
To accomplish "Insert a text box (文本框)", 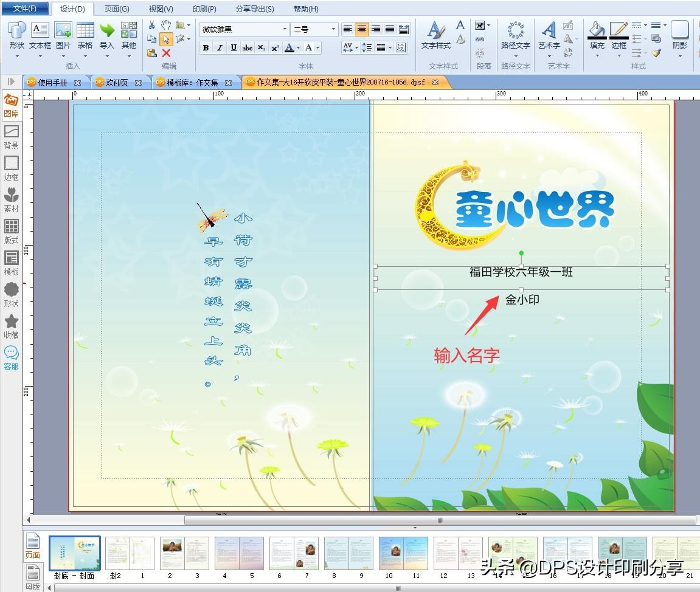I will [x=40, y=36].
